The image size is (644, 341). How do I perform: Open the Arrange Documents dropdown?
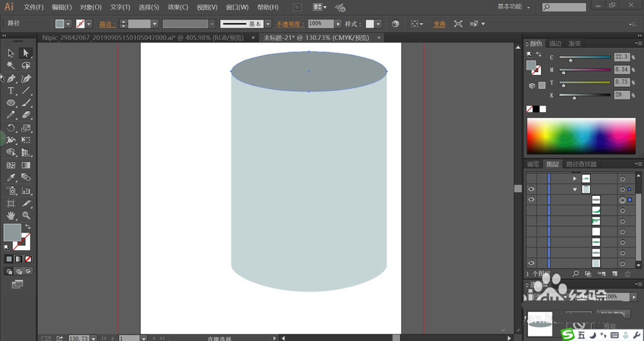pos(319,7)
